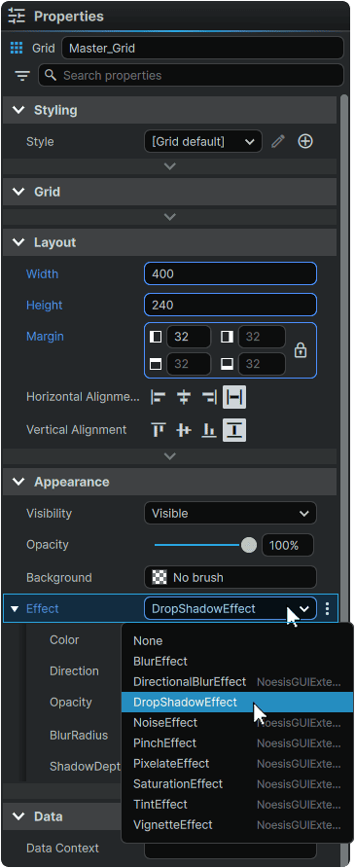Select DropShadowEffect in the list

[x=237, y=703]
